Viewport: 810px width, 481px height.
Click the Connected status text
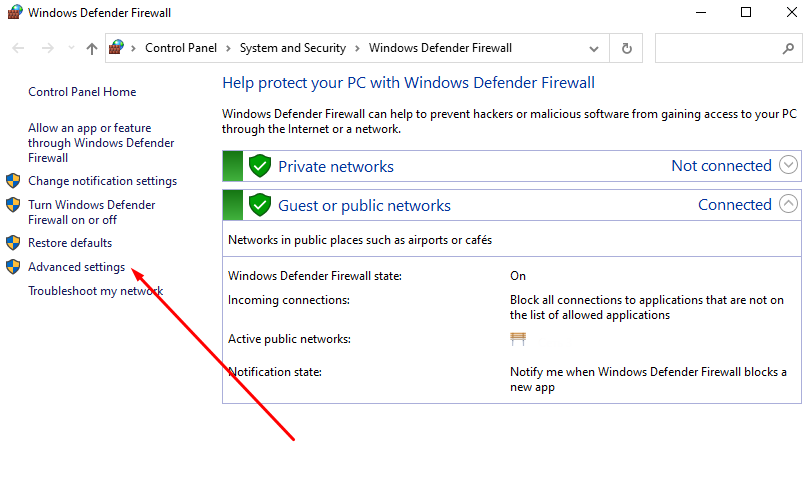735,205
